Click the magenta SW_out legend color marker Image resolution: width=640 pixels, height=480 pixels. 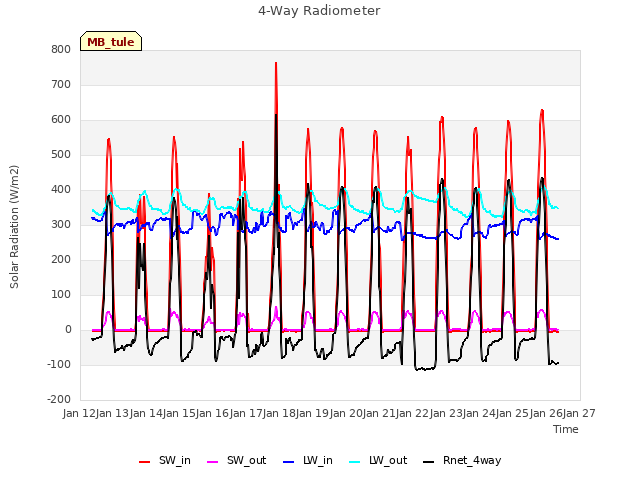point(213,462)
